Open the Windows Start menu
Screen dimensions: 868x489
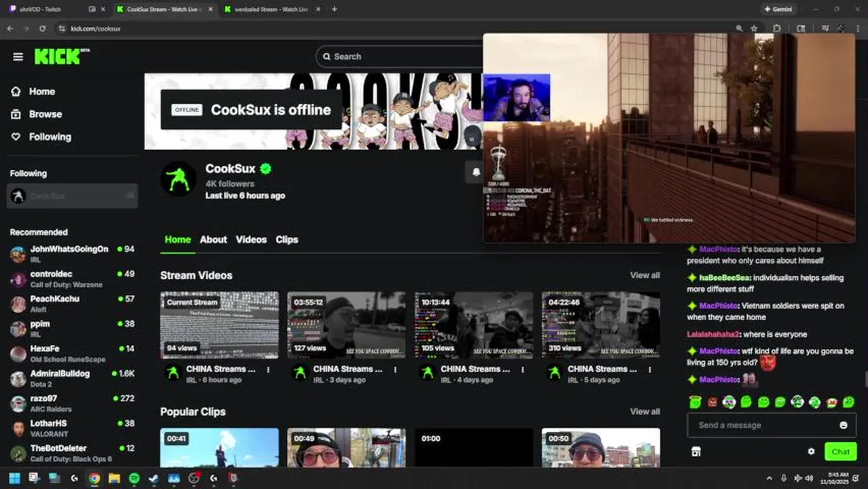click(14, 478)
